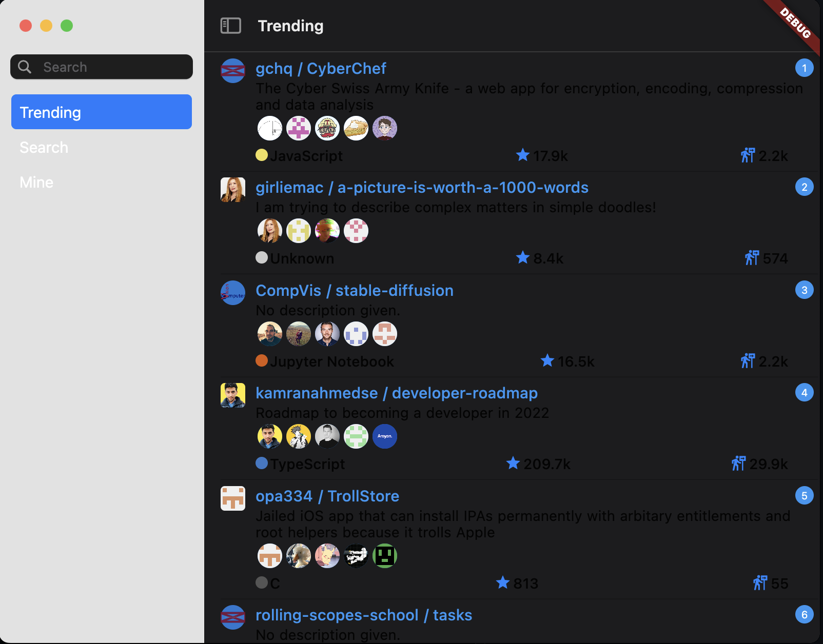Click rank badge number 3
Viewport: 823px width, 644px height.
pos(804,290)
